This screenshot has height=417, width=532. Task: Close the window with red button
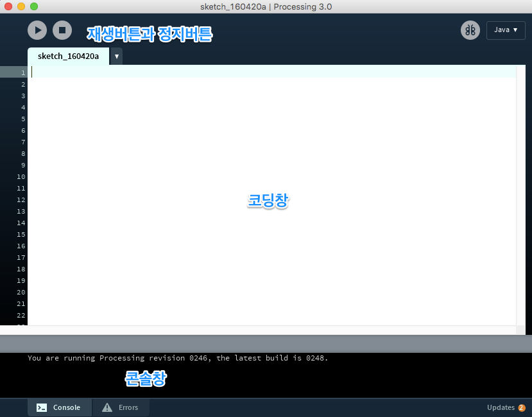pos(8,6)
